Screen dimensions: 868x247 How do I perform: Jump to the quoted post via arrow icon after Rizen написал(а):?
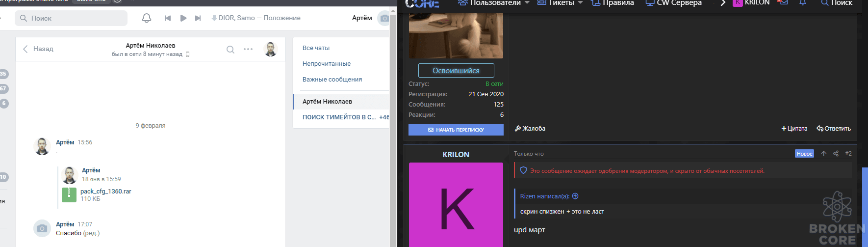[x=576, y=196]
